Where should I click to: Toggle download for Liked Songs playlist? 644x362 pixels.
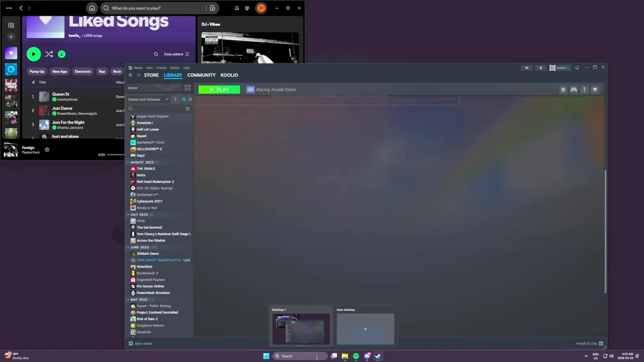(x=61, y=54)
